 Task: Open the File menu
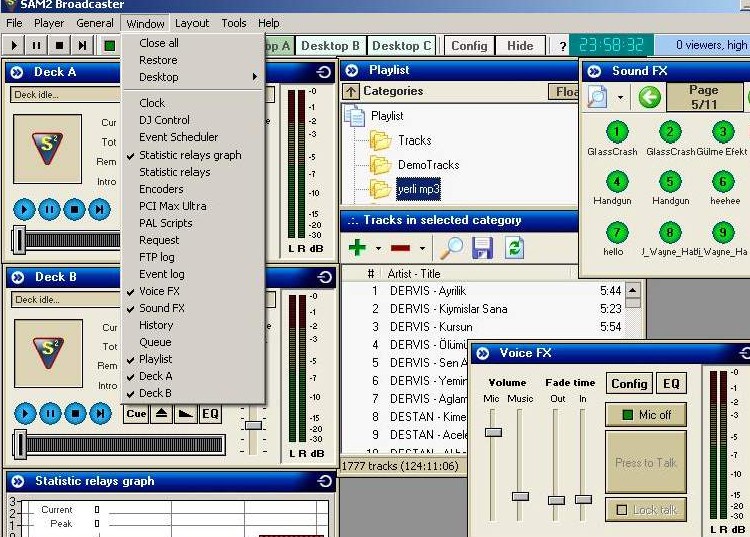pos(14,23)
